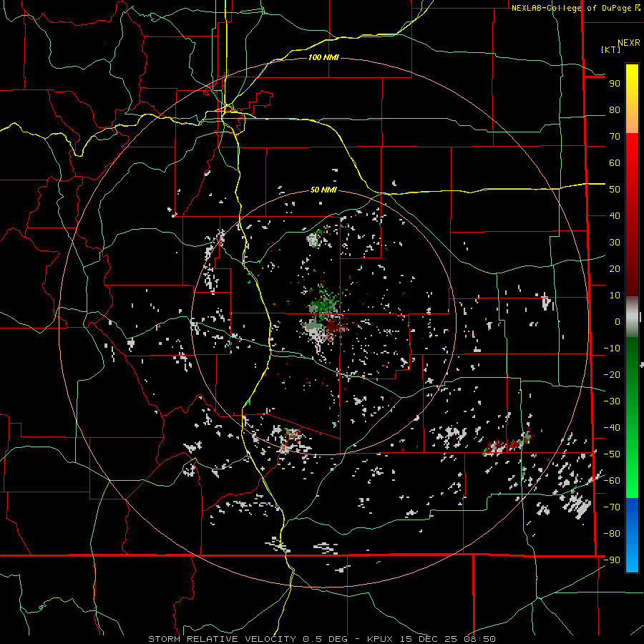Click the positive 80 knot scale label
Viewport: 644px width, 644px height.
tap(615, 109)
